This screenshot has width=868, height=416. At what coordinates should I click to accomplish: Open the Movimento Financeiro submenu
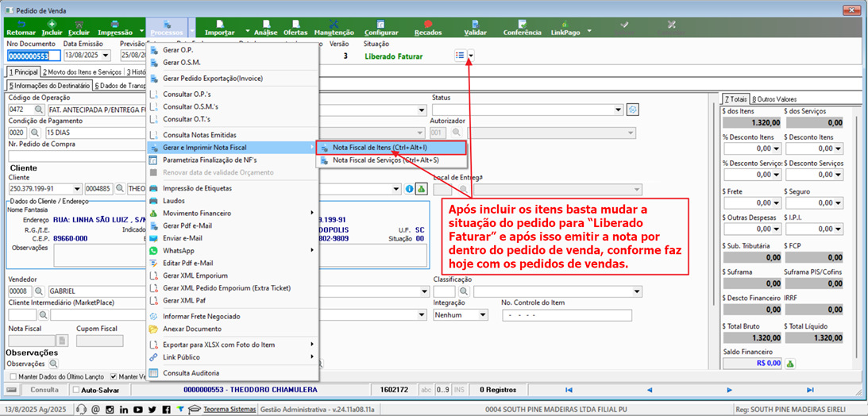point(233,213)
